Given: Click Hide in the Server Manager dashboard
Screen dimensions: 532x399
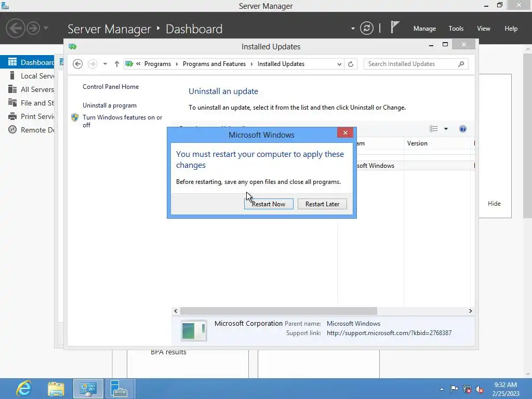Looking at the screenshot, I should (x=494, y=204).
